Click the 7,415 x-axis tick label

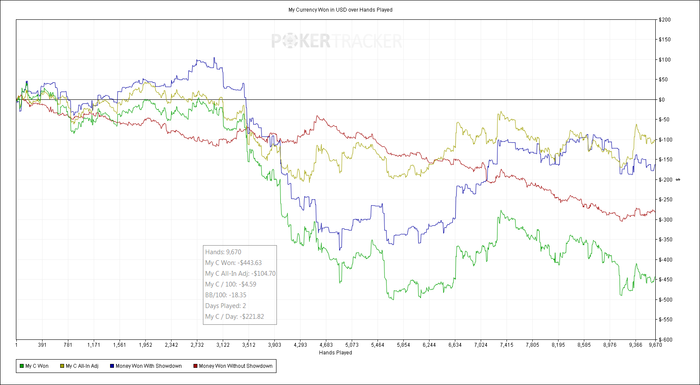point(507,345)
